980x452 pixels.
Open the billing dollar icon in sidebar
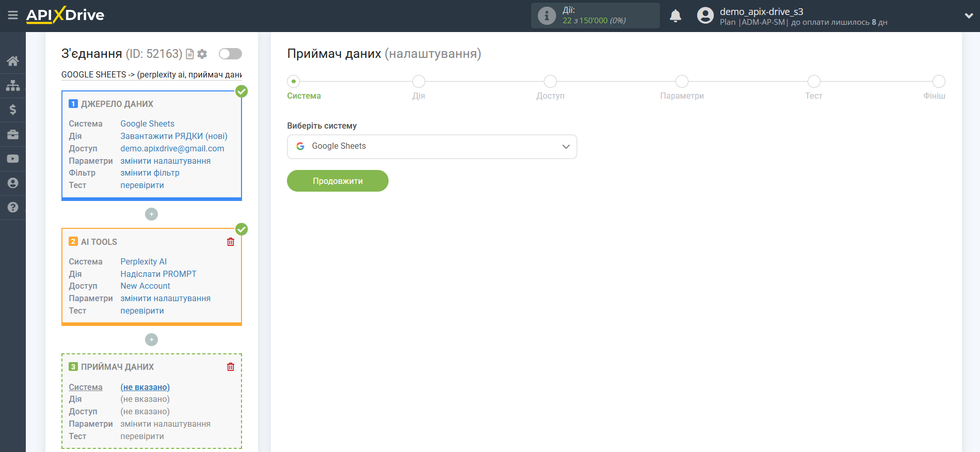coord(13,110)
